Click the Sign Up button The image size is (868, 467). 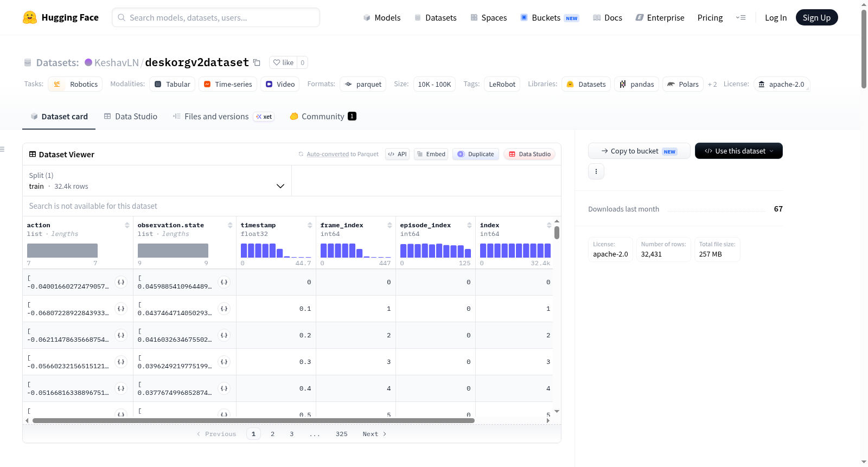pos(816,17)
